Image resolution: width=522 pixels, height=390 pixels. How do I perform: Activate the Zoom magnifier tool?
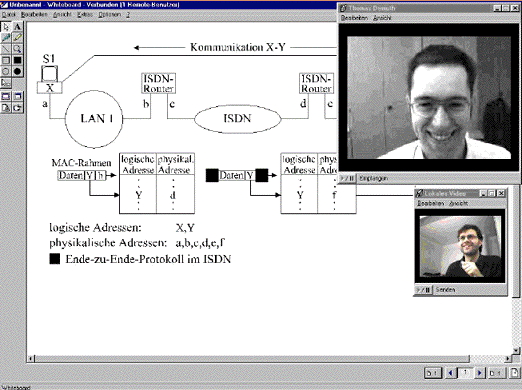(x=17, y=49)
